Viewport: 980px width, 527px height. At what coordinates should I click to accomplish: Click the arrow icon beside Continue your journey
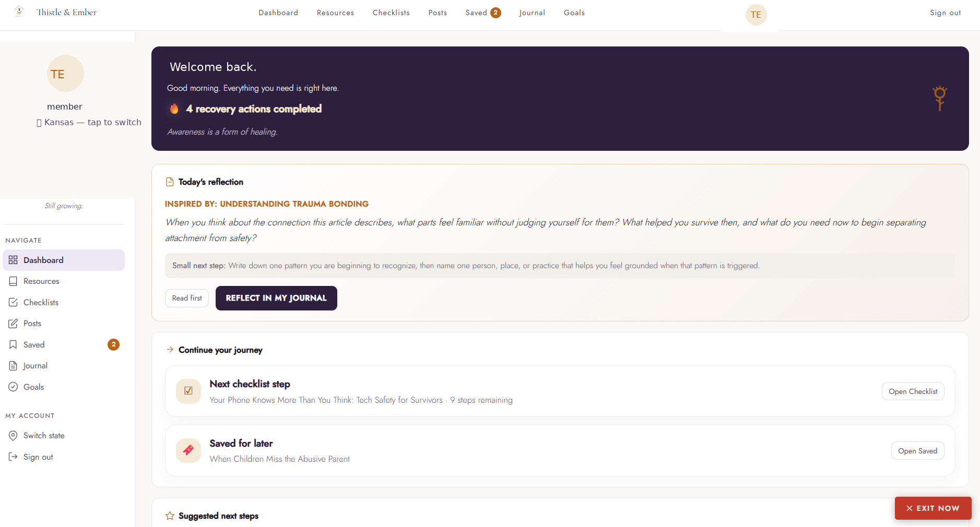pyautogui.click(x=170, y=350)
